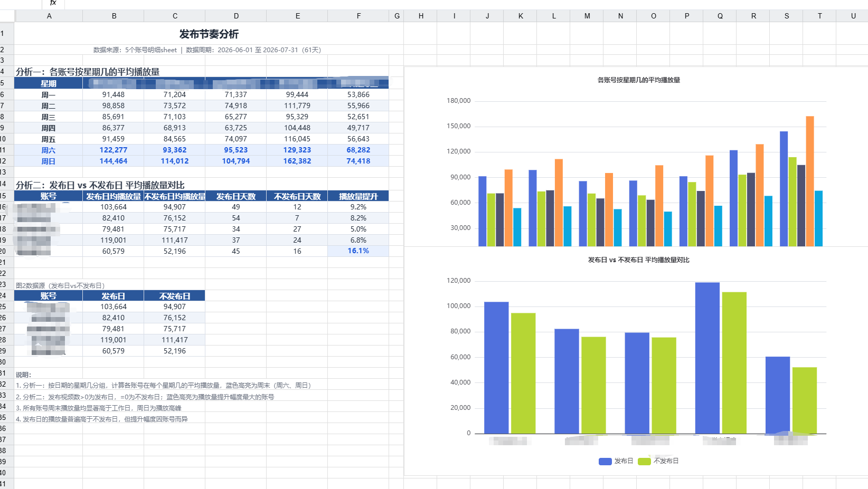Click the 说明: label cell
Screen dimensions: 868x489
click(x=23, y=375)
